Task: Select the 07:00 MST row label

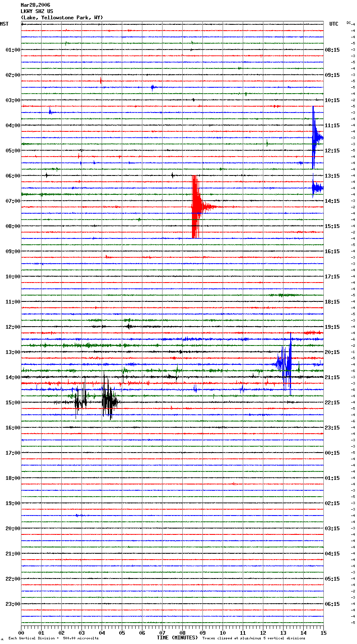Action: pyautogui.click(x=13, y=201)
